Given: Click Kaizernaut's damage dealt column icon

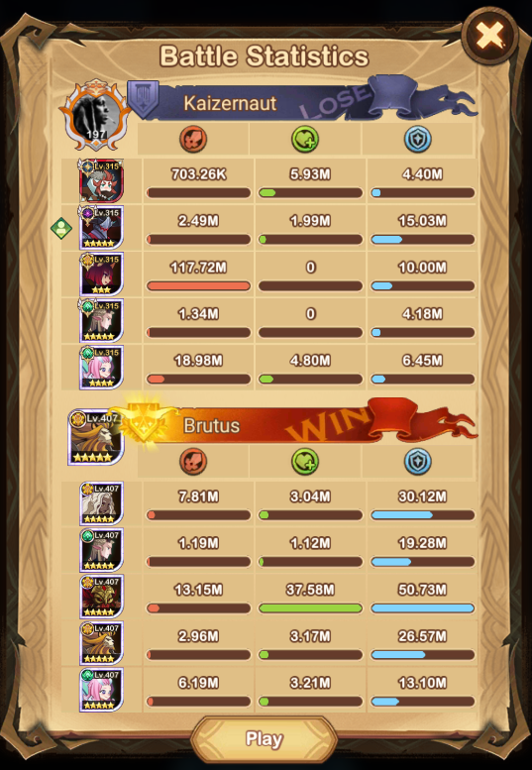Looking at the screenshot, I should tap(193, 139).
